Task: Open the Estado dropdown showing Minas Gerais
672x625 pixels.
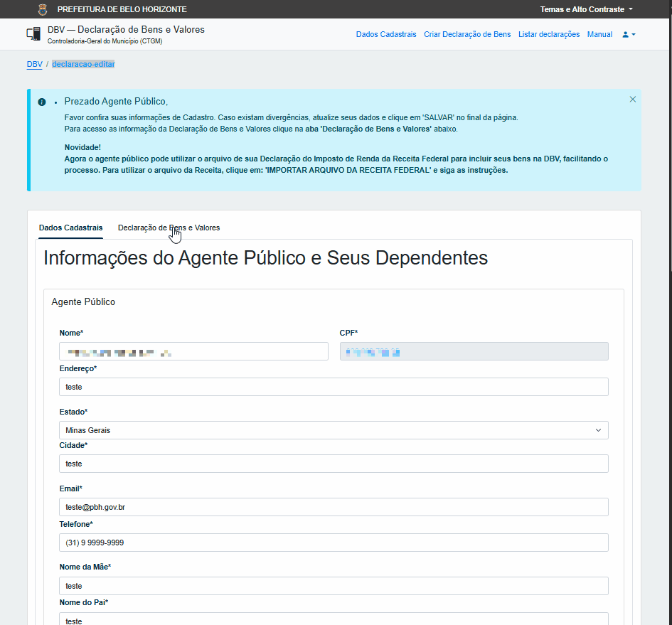Action: 334,430
